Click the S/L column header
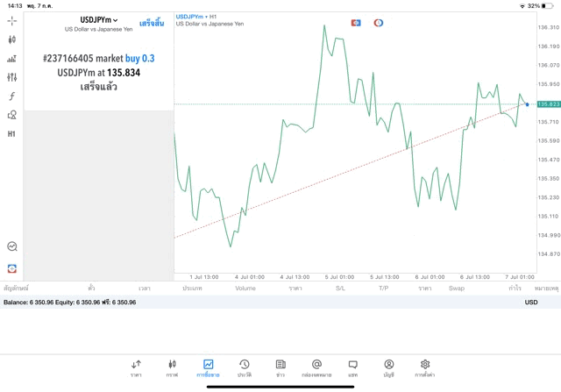Viewport: 561px width, 392px height. [x=340, y=289]
